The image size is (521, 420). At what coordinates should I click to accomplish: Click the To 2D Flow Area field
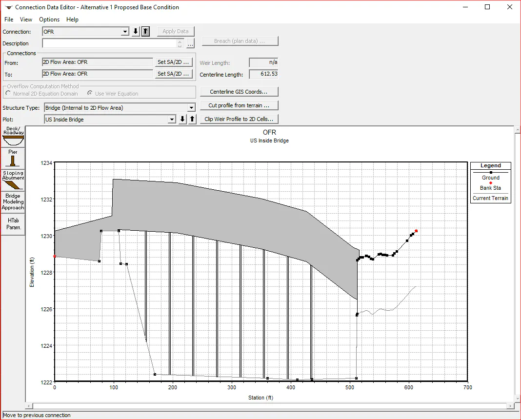pyautogui.click(x=98, y=74)
